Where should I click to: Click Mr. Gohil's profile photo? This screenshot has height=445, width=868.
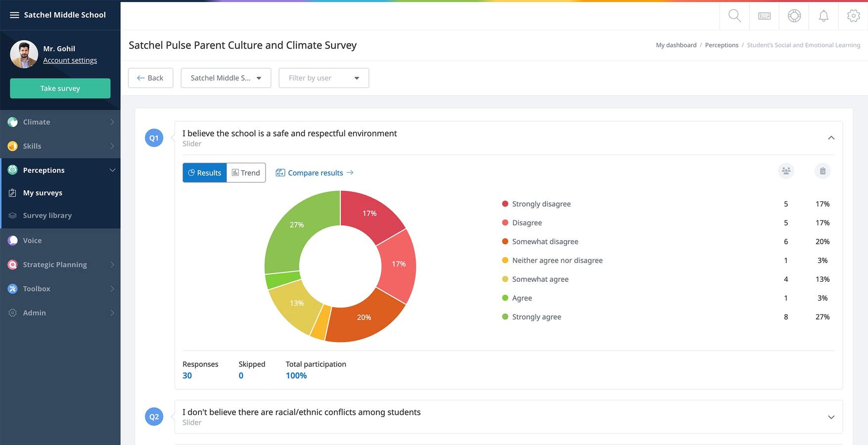click(x=24, y=54)
